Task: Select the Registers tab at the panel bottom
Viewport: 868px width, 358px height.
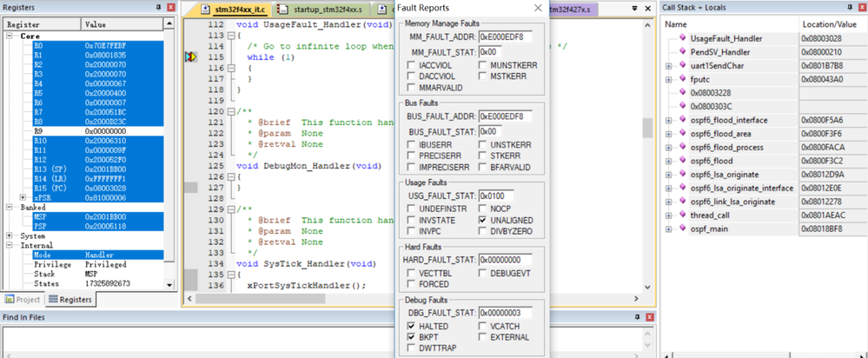Action: point(70,300)
